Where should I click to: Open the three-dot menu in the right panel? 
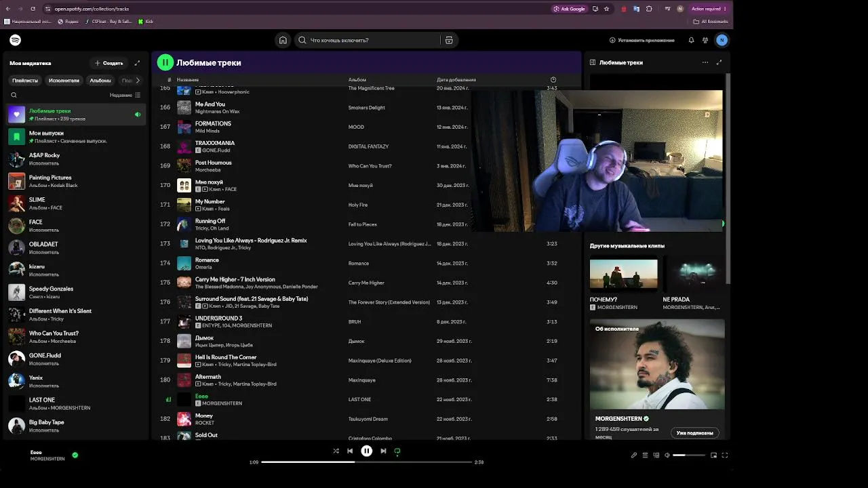pos(705,62)
